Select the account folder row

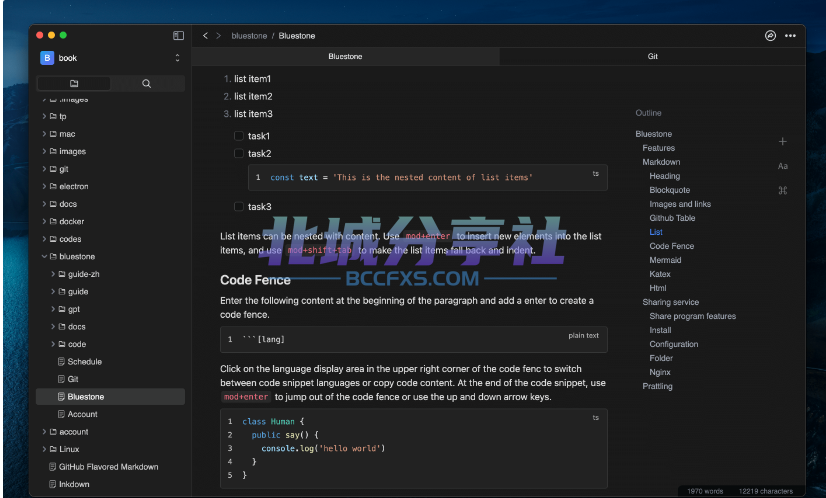(110, 432)
